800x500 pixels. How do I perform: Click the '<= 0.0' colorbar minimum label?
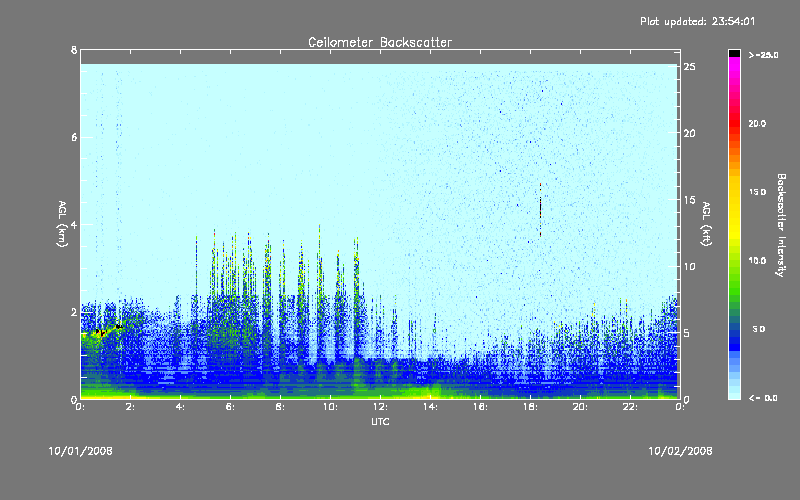(x=763, y=398)
